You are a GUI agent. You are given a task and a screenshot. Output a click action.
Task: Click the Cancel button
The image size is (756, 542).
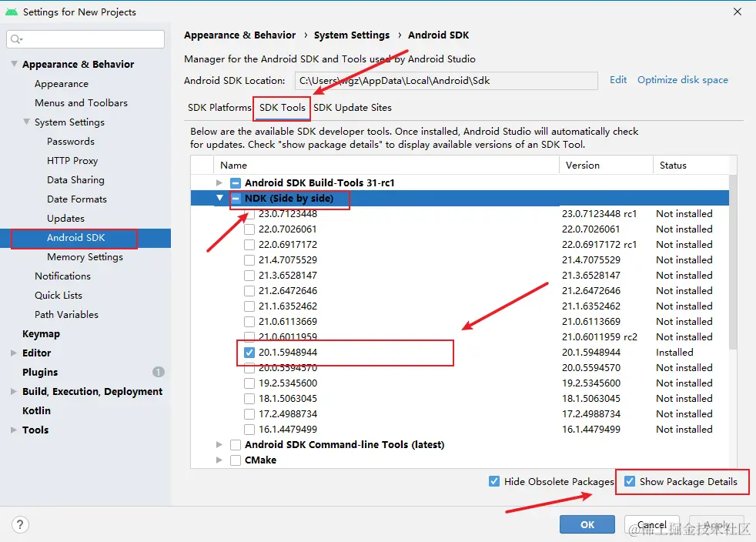click(x=652, y=524)
